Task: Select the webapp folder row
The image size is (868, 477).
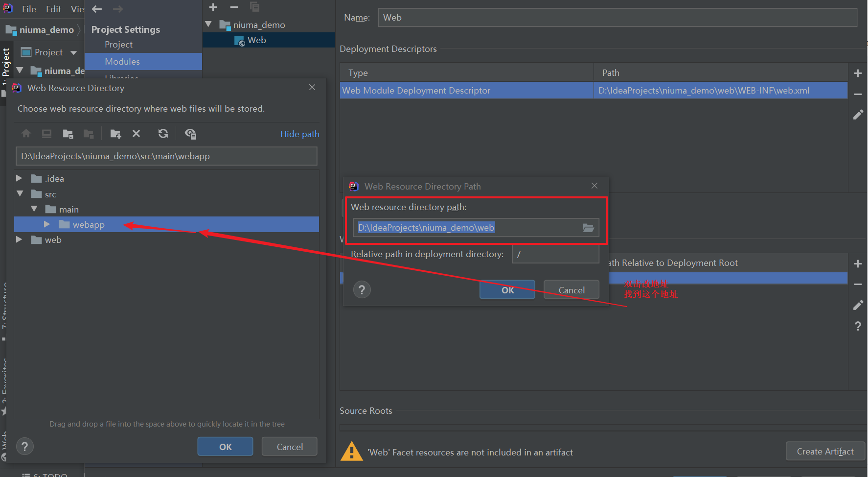Action: coord(166,224)
